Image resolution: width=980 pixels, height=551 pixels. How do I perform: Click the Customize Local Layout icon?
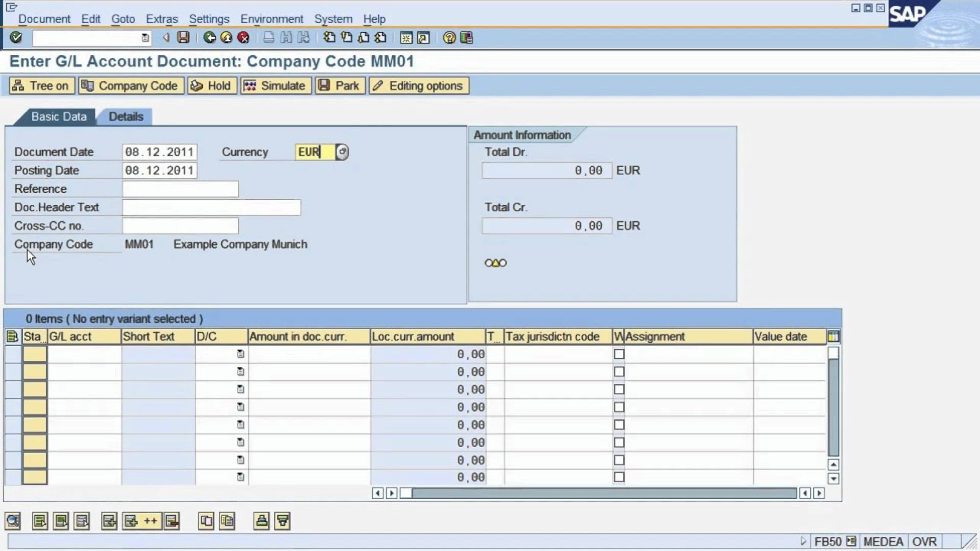466,37
